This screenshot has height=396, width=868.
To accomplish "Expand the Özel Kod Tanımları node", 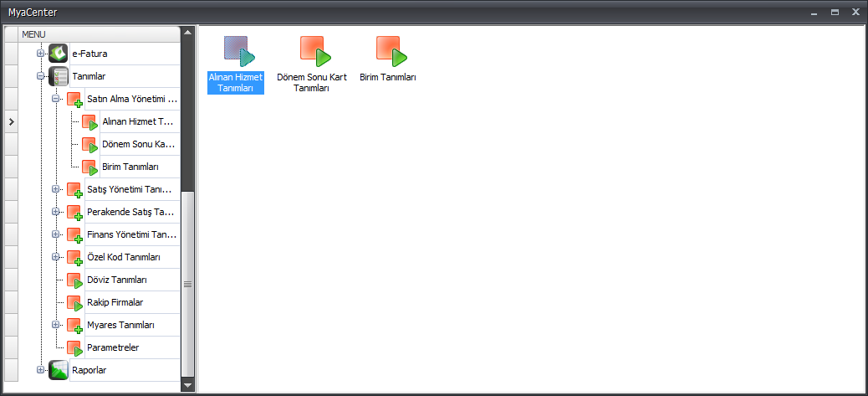I will [55, 257].
